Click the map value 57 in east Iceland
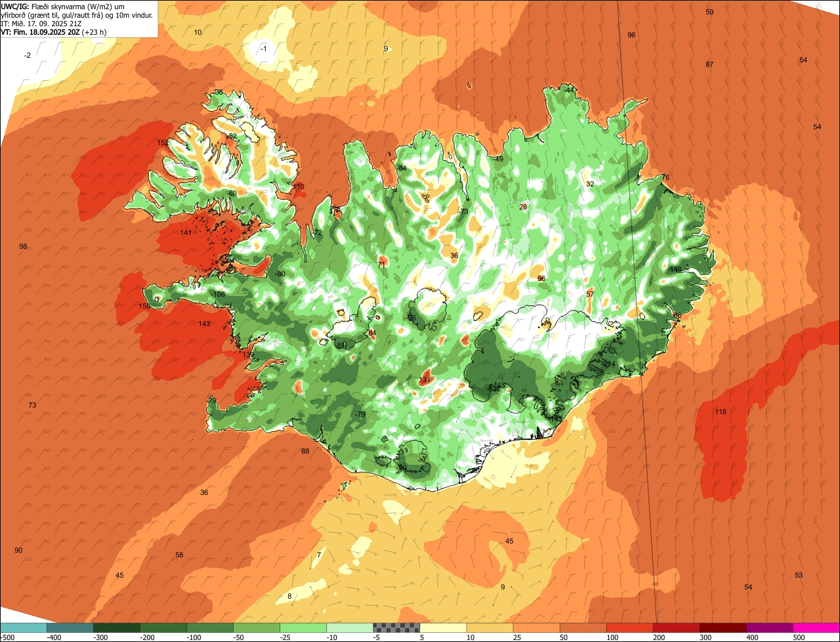This screenshot has width=840, height=642. [x=590, y=294]
